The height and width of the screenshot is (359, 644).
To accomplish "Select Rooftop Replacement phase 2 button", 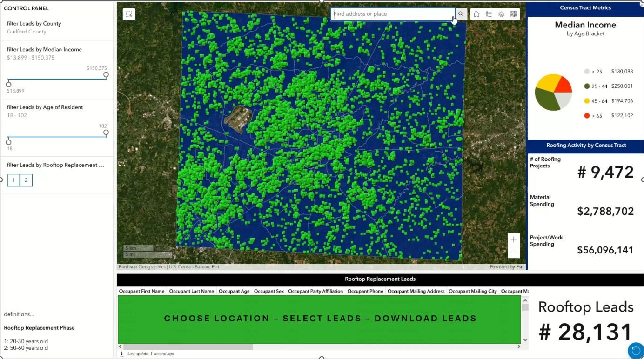I will click(x=26, y=180).
